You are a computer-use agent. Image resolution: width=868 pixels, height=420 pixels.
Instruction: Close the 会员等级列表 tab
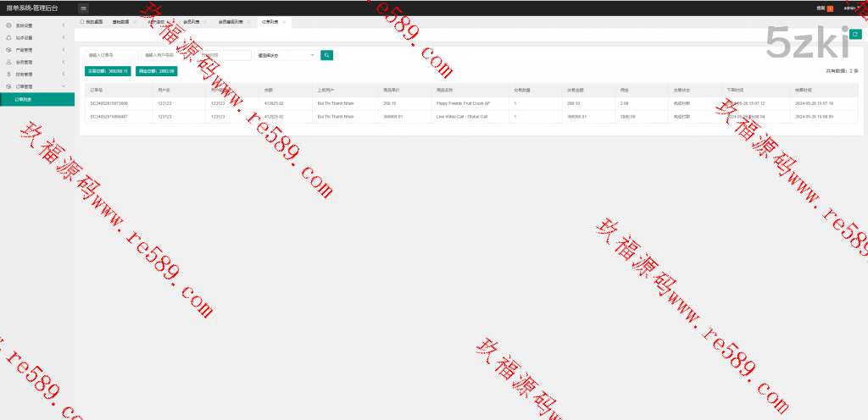click(x=250, y=22)
